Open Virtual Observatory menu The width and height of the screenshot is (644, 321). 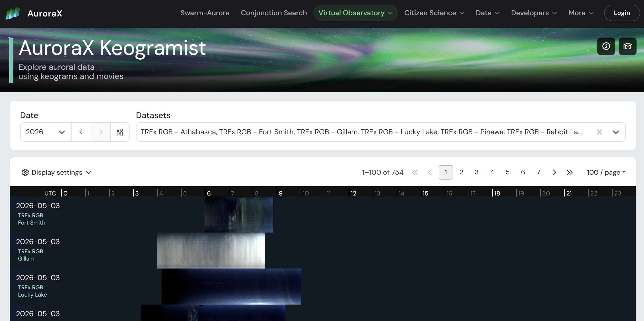tap(355, 13)
